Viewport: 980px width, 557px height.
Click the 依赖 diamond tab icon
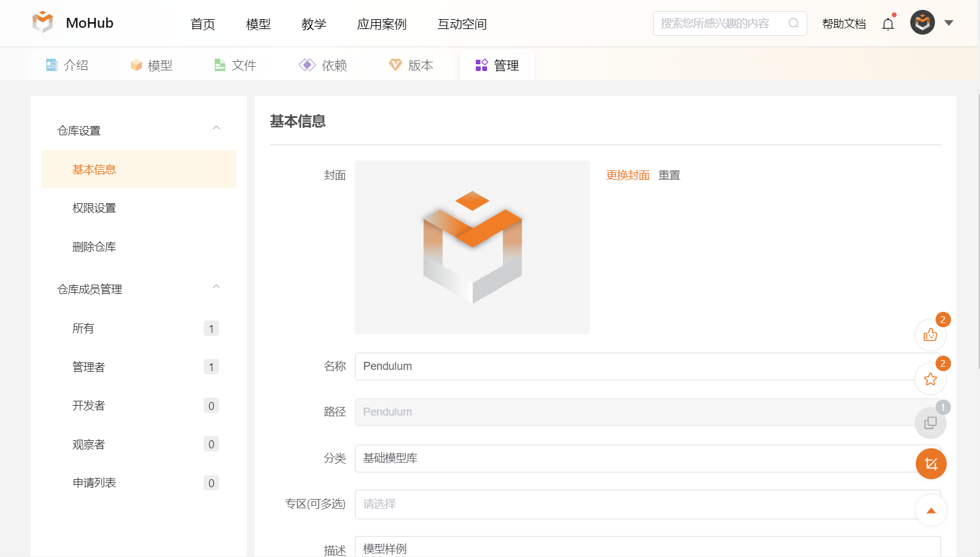click(x=307, y=65)
